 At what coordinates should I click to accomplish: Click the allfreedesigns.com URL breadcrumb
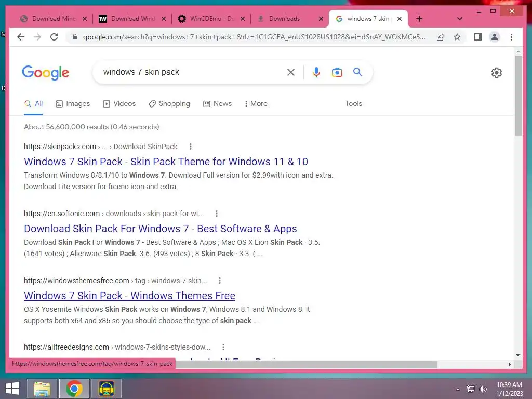(117, 347)
